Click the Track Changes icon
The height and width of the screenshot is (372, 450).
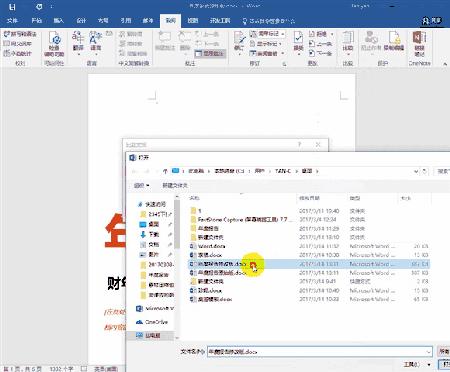tap(239, 41)
